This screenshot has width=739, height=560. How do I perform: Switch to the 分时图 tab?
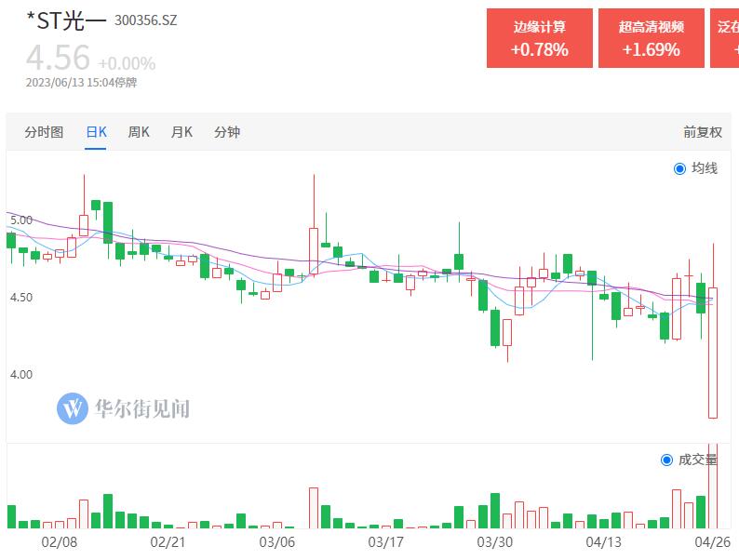44,132
